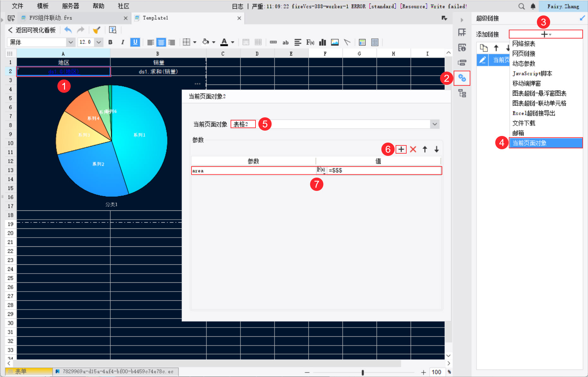Image resolution: width=588 pixels, height=377 pixels.
Task: Open the Fairy.Zhang user account
Action: [x=563, y=6]
